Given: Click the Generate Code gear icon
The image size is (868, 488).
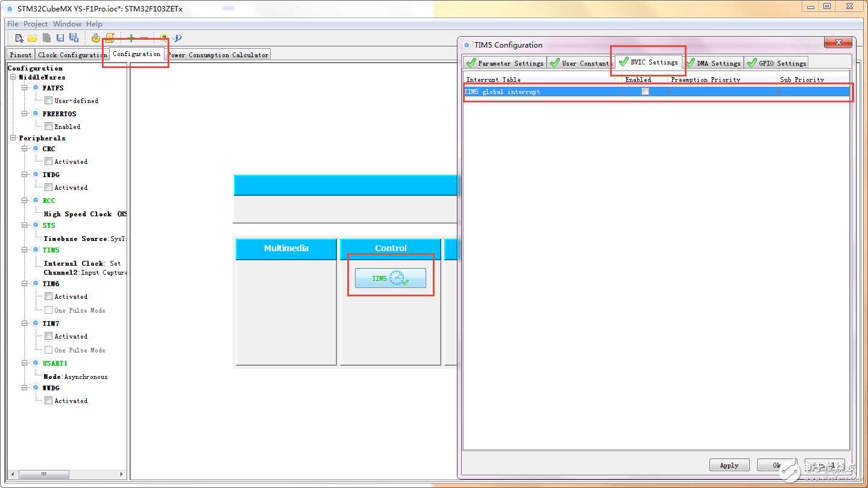Looking at the screenshot, I should [x=95, y=38].
